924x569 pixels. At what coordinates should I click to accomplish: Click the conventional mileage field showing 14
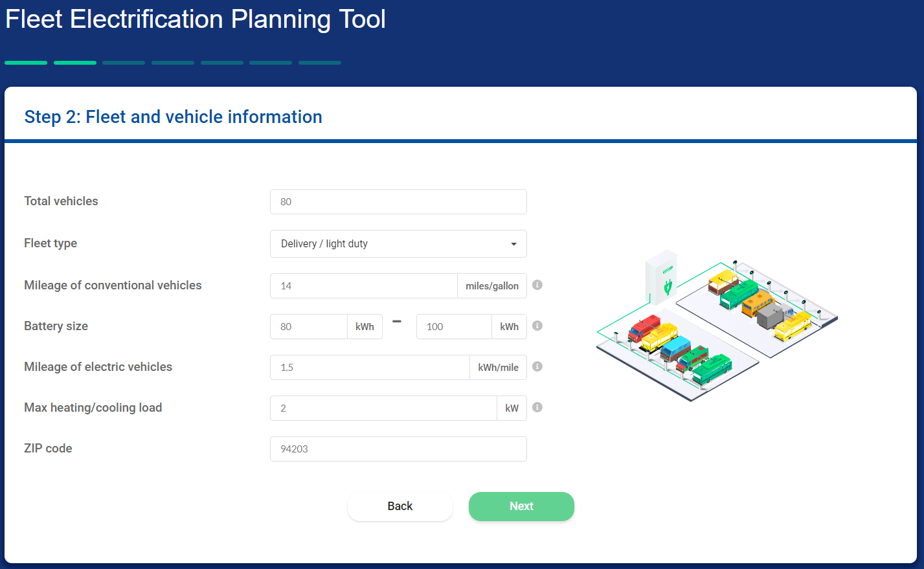point(364,285)
